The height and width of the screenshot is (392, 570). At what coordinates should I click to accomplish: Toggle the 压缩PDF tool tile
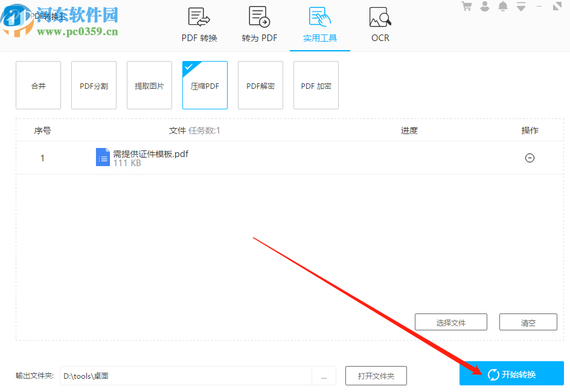(205, 85)
